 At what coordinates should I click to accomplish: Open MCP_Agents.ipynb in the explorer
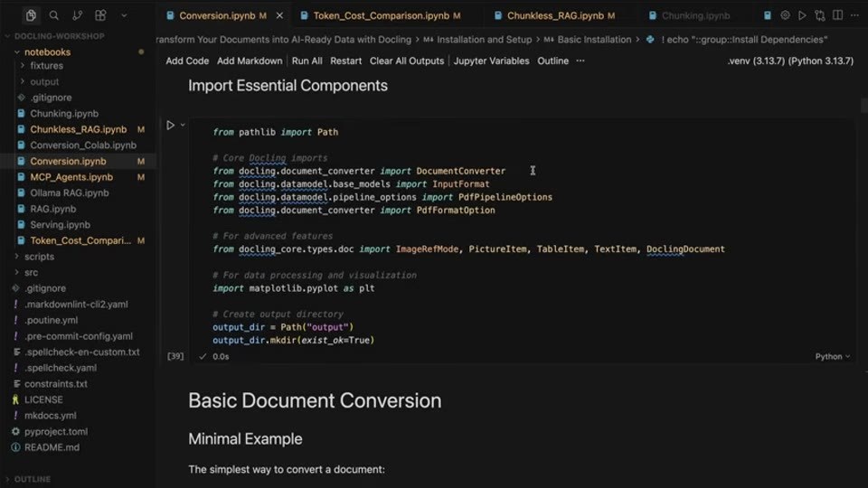(71, 177)
